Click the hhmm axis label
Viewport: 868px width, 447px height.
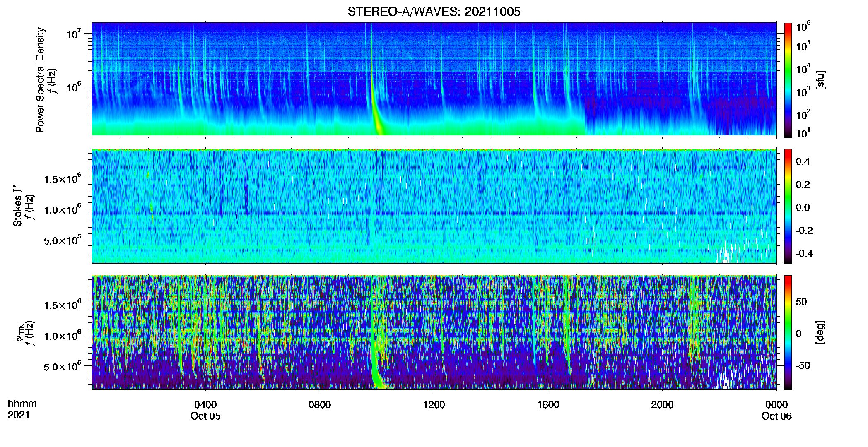(x=22, y=404)
